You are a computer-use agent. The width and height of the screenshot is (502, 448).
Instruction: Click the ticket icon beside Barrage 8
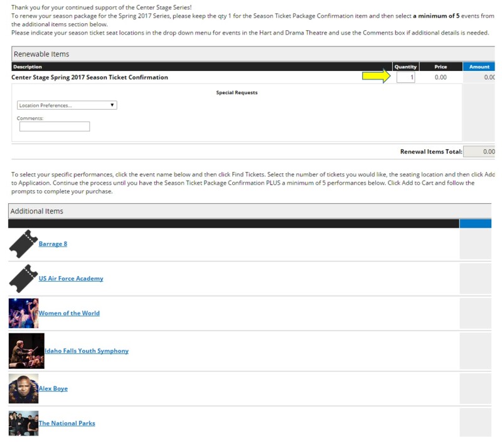pyautogui.click(x=23, y=244)
